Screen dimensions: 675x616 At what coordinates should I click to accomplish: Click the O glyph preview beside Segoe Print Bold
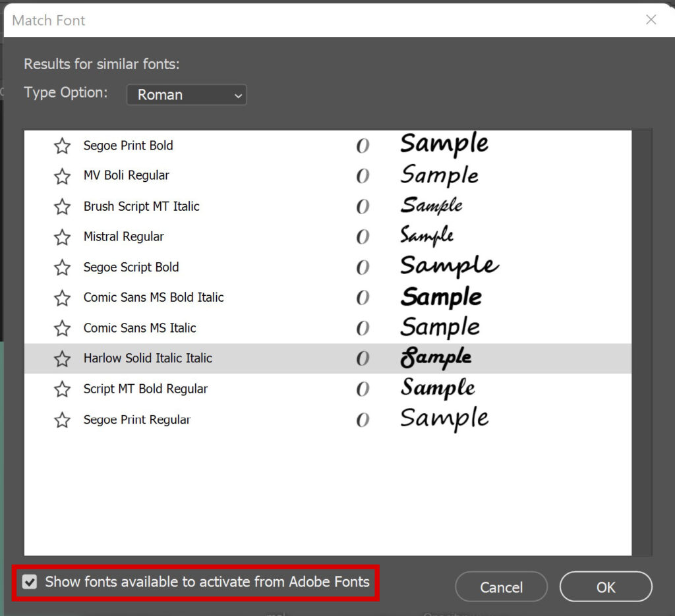pyautogui.click(x=363, y=146)
